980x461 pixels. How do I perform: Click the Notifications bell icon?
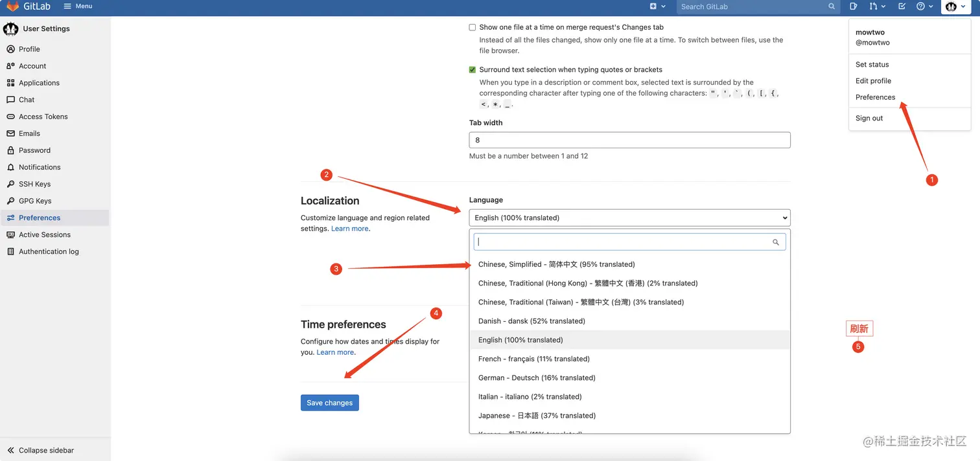tap(10, 167)
